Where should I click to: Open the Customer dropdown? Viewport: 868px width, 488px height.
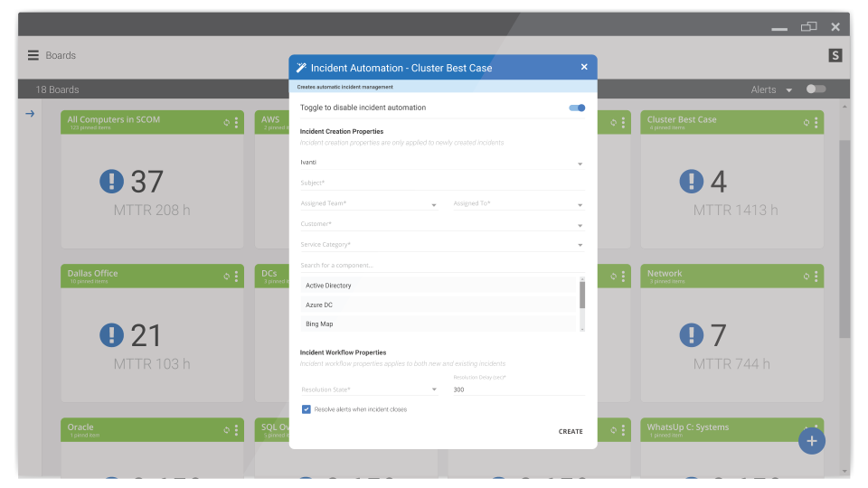(x=442, y=224)
